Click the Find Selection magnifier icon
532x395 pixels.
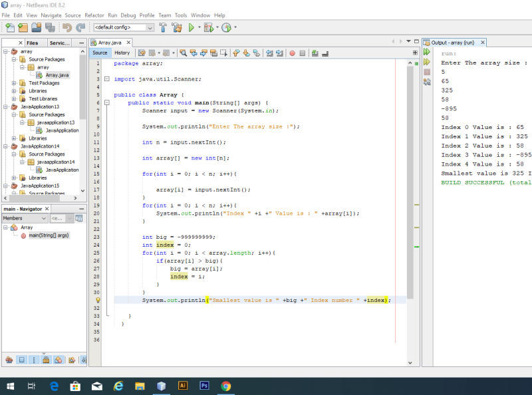click(x=184, y=53)
